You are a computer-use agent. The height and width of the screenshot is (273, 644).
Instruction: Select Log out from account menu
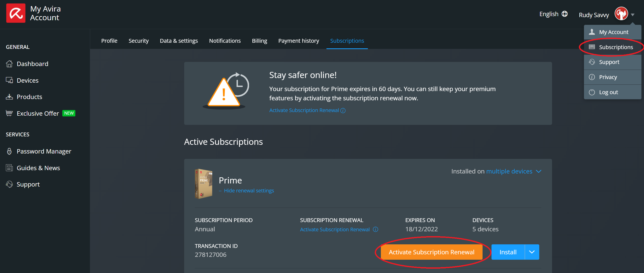tap(608, 92)
